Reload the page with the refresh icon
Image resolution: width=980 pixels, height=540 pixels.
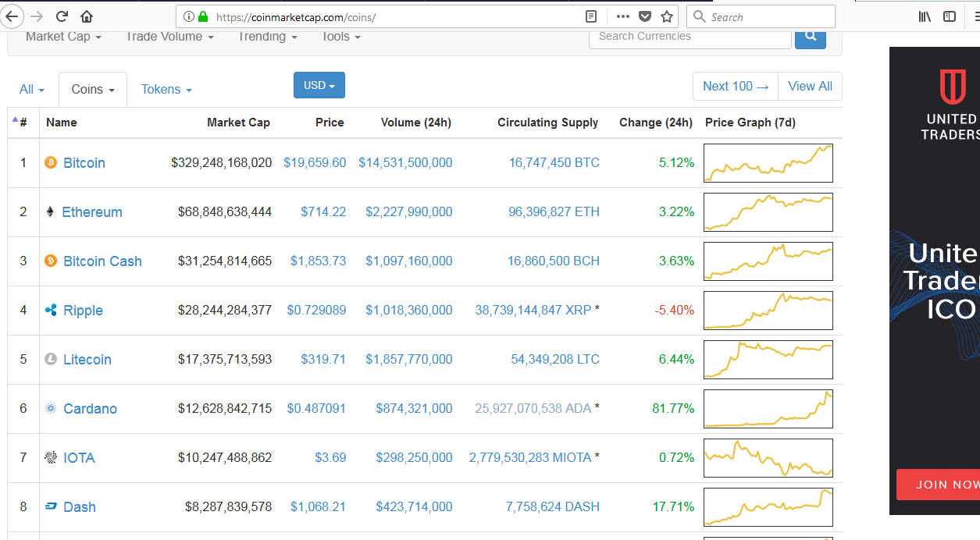pyautogui.click(x=62, y=16)
